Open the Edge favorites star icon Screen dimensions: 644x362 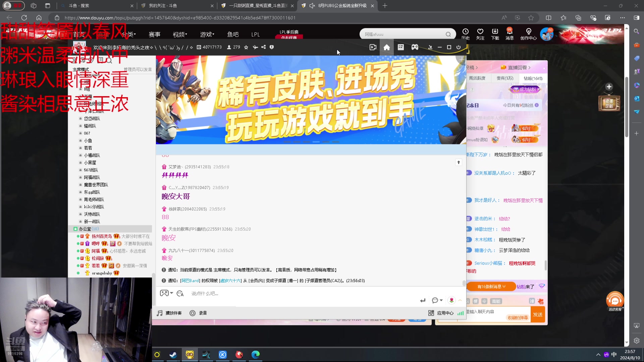tap(531, 18)
